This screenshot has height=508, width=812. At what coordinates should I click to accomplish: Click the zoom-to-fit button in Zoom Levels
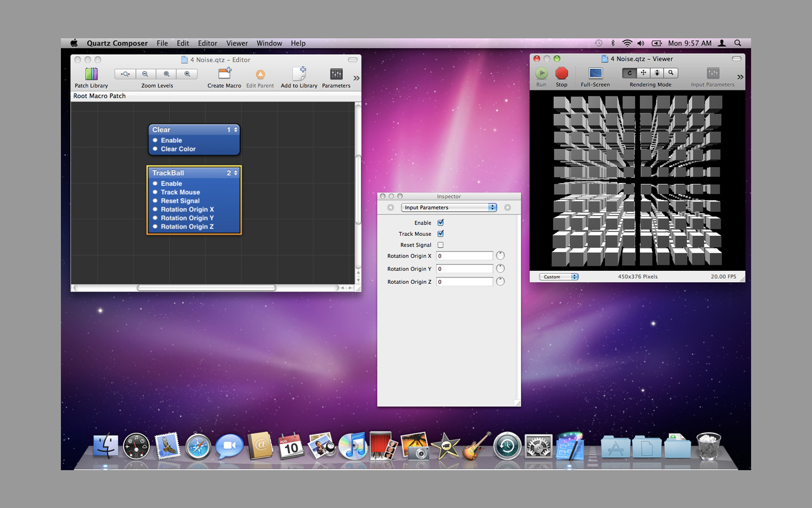[125, 74]
